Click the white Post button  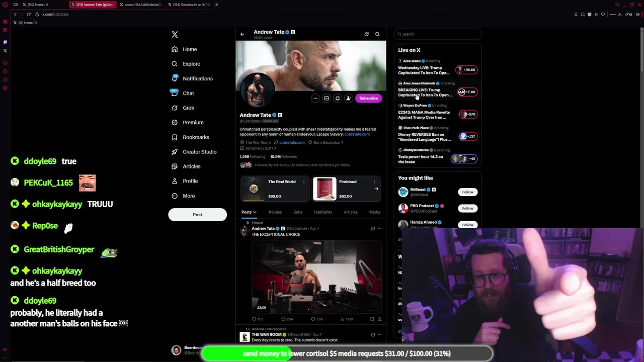197,215
